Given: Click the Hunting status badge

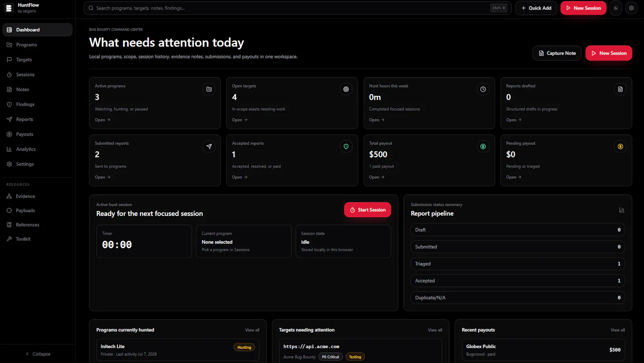Looking at the screenshot, I should point(244,347).
